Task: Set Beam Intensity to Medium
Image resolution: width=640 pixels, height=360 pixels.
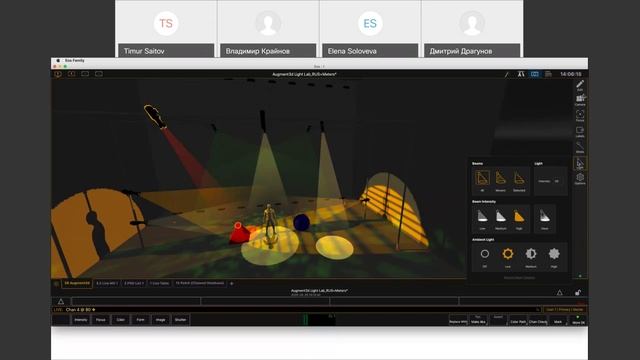Action: pyautogui.click(x=501, y=219)
